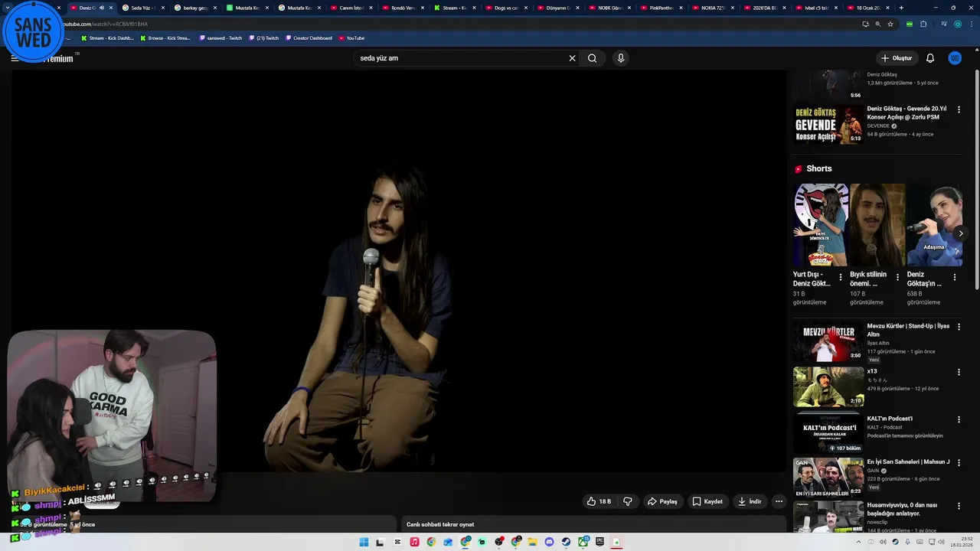Open more actions three-dot button under video
The height and width of the screenshot is (551, 980).
point(779,501)
